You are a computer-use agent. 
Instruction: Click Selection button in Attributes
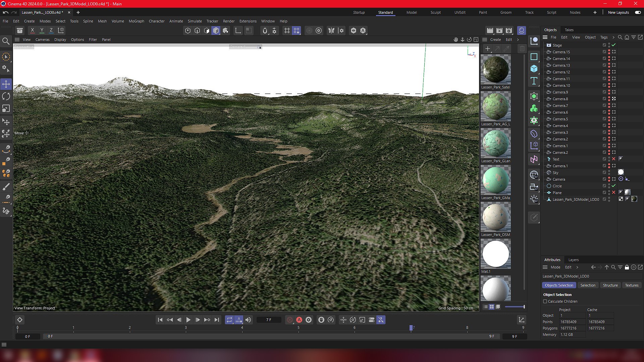tap(588, 285)
